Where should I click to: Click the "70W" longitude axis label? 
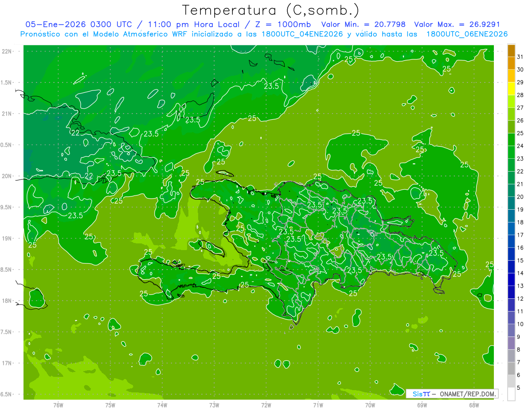[x=370, y=405]
